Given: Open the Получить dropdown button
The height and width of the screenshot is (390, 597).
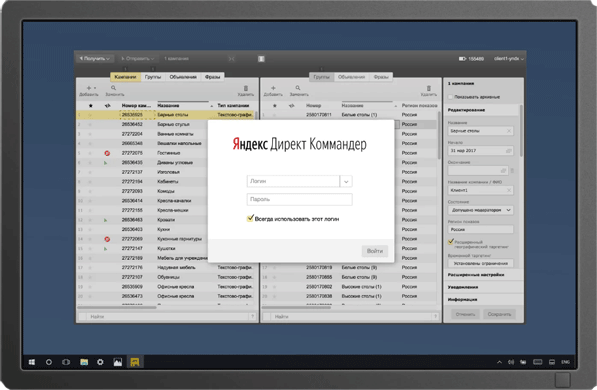Looking at the screenshot, I should (95, 59).
